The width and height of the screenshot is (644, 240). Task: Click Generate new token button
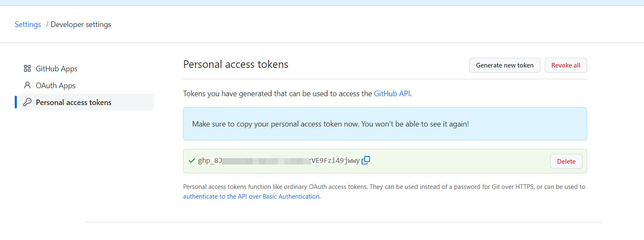point(505,65)
